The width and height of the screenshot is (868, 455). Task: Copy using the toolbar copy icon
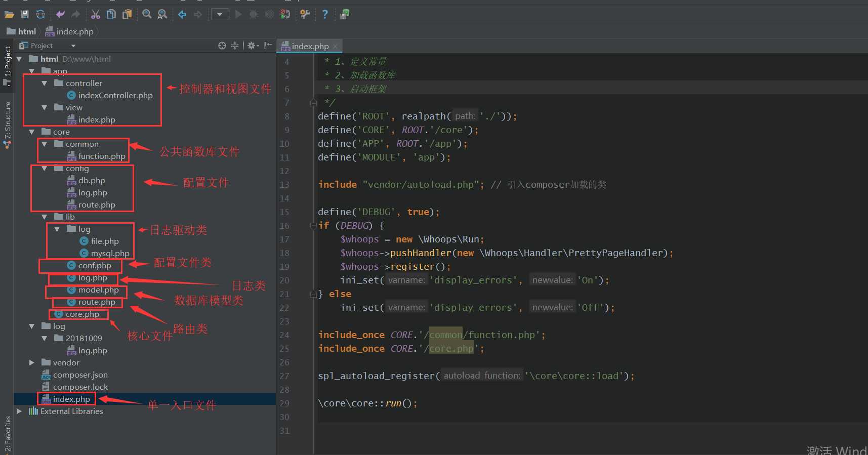pos(111,15)
